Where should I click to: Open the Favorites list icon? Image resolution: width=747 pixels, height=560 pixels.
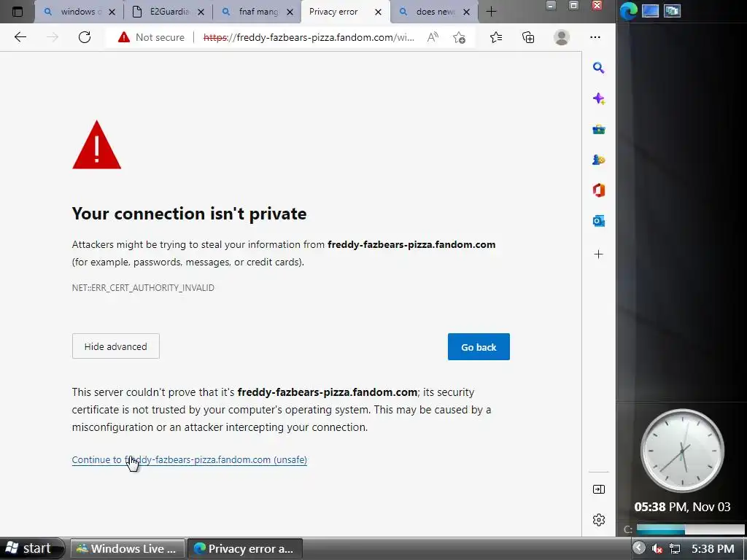(496, 37)
